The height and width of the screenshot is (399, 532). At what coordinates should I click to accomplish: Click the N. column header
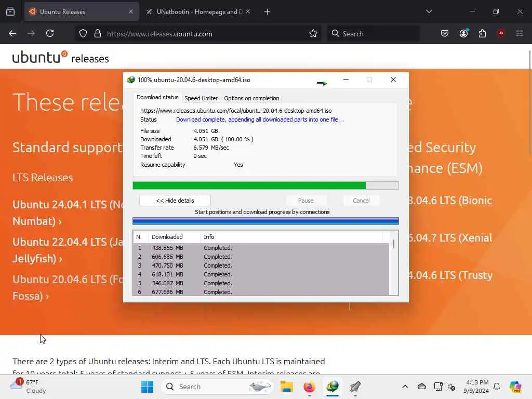(140, 237)
